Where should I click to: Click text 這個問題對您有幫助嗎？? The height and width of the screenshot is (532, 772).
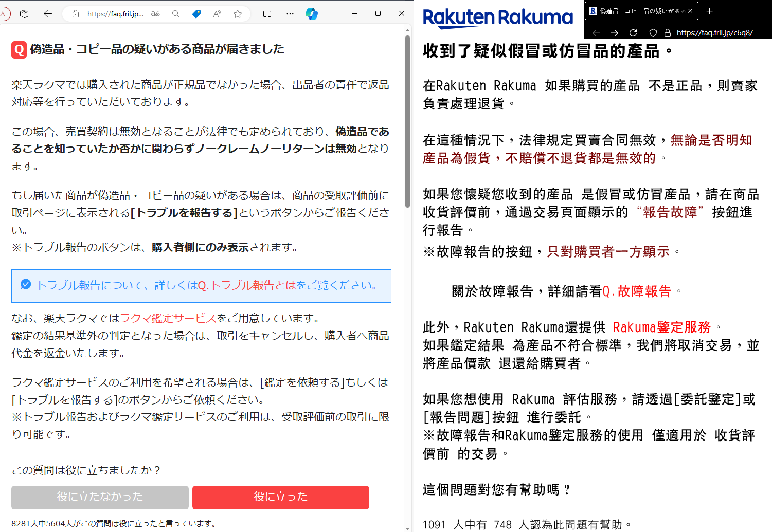(497, 490)
